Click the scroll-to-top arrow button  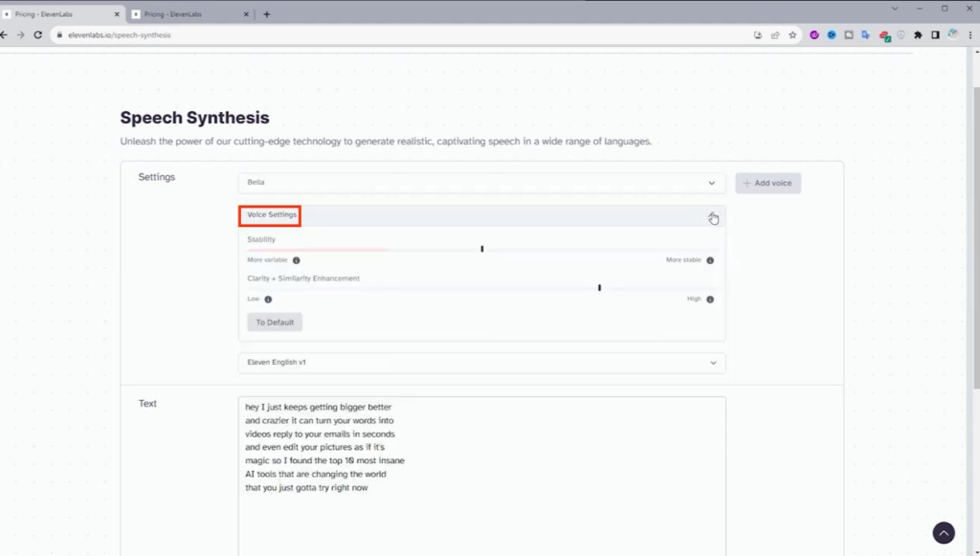[x=944, y=533]
